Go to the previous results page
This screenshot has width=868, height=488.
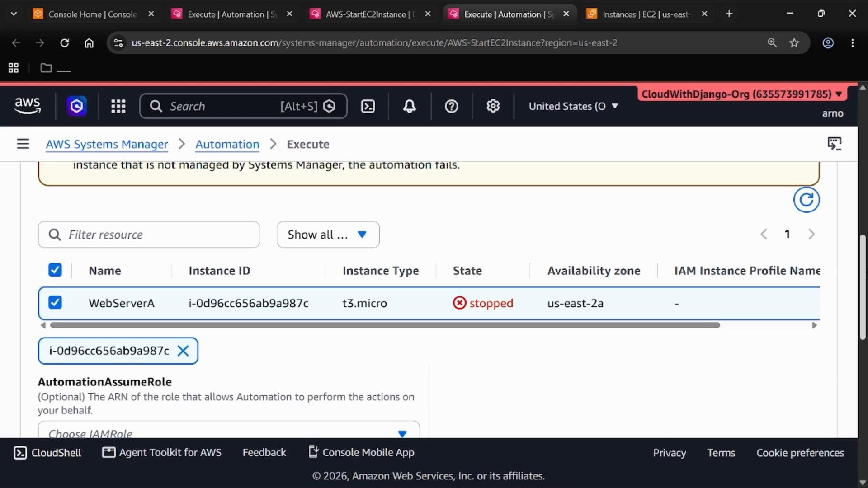pos(764,234)
